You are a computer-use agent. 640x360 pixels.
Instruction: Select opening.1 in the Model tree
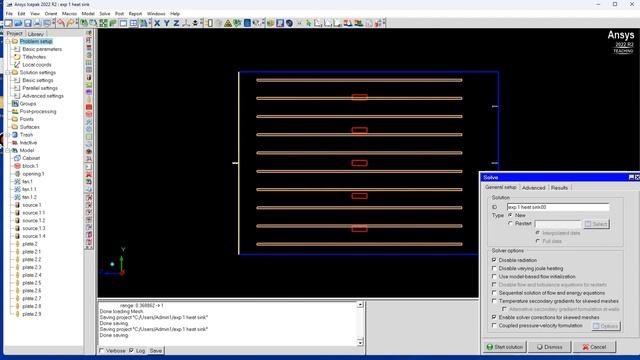(x=33, y=173)
